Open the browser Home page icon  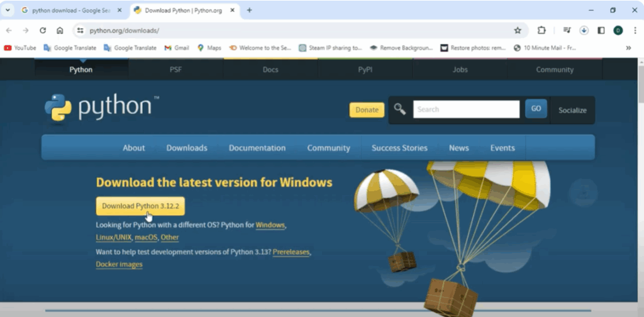[x=60, y=30]
